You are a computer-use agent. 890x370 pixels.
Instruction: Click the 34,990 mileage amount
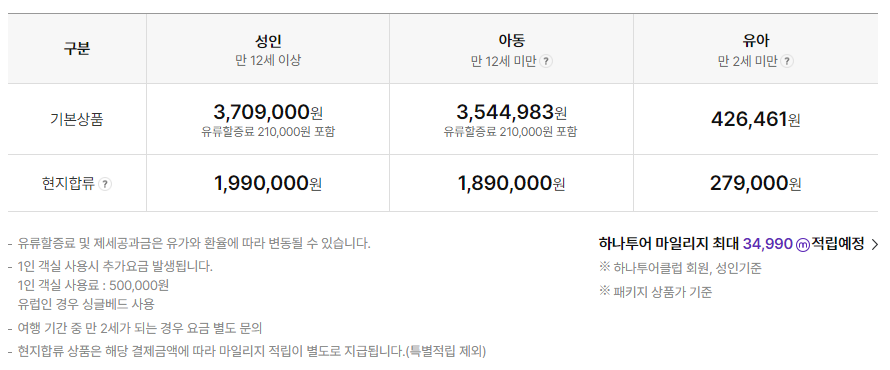click(x=767, y=244)
